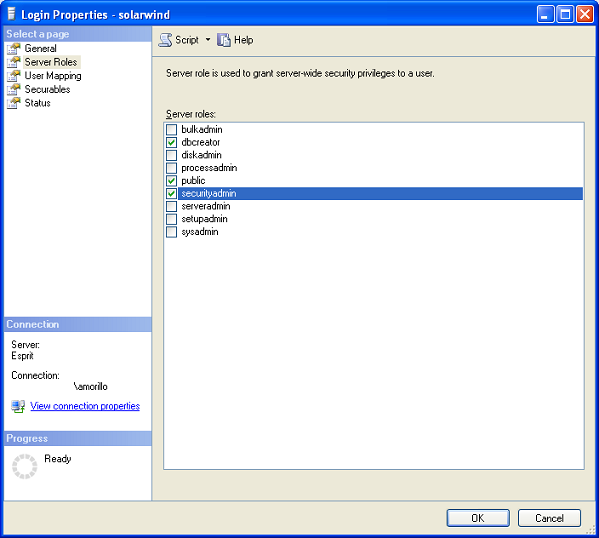Viewport: 599px width, 538px height.
Task: Open the Status page
Action: pos(37,103)
